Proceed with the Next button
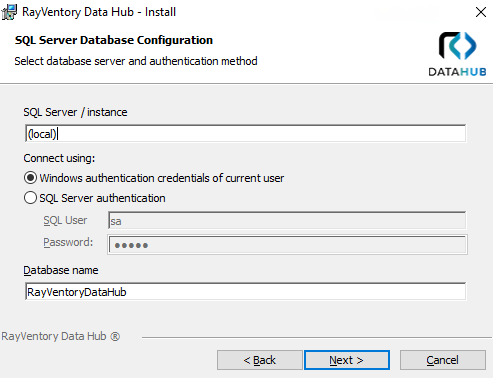493x378 pixels. (x=347, y=360)
